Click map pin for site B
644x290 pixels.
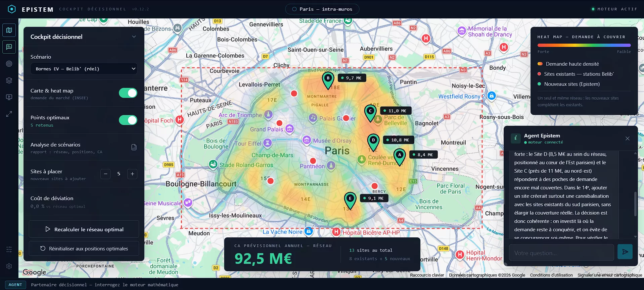tap(328, 80)
